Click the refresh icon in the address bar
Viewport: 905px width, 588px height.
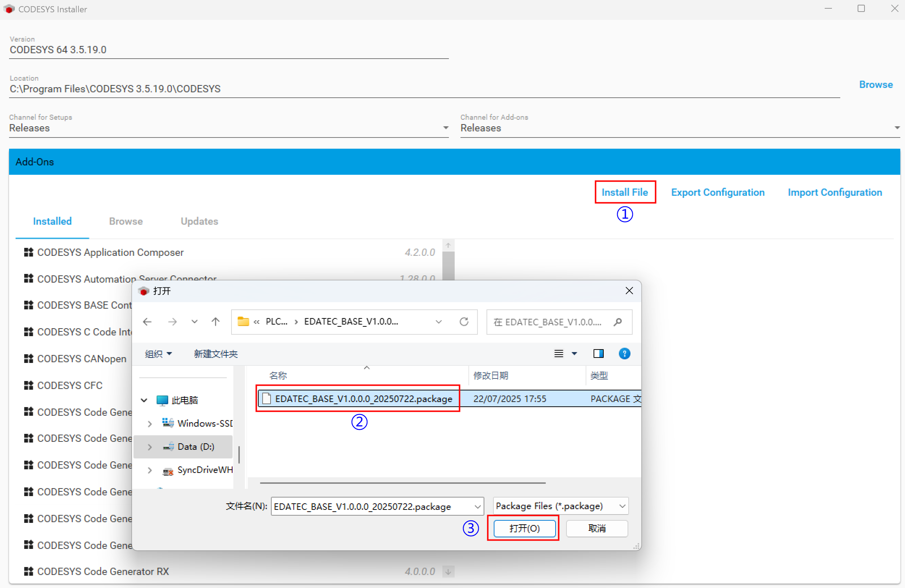point(463,322)
